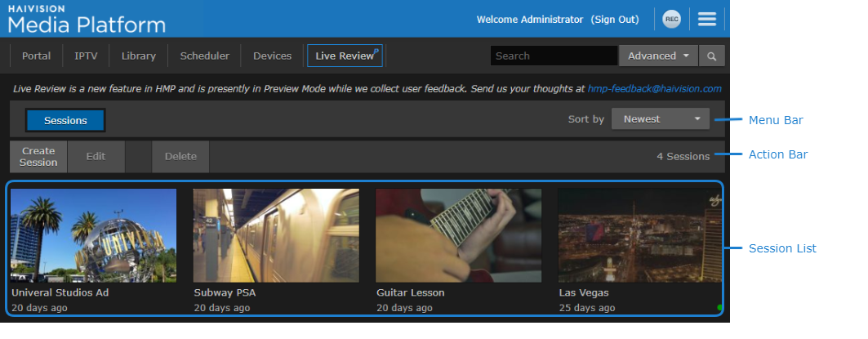This screenshot has width=868, height=339.
Task: Open the IPTV tab
Action: click(x=86, y=56)
